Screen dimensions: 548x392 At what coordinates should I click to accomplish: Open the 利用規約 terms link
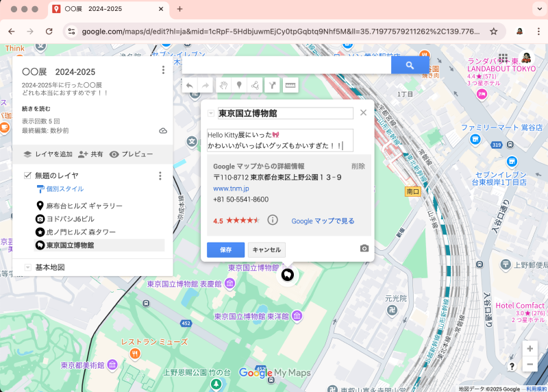tap(536, 389)
